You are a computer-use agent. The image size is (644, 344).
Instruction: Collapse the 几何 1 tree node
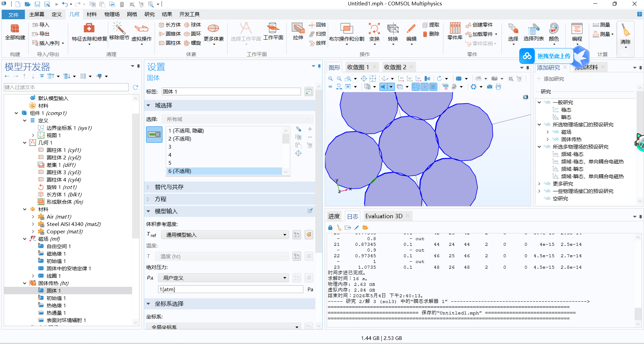25,143
